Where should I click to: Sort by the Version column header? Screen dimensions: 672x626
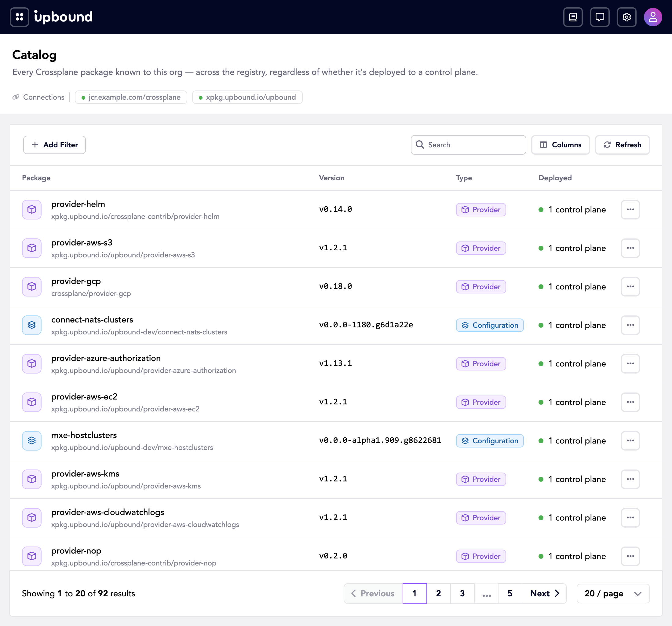click(x=332, y=178)
